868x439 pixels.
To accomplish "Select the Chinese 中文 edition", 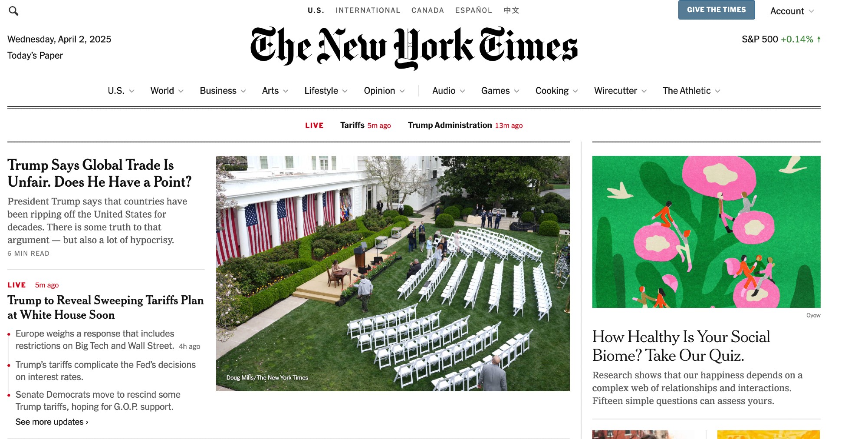I will [x=511, y=10].
